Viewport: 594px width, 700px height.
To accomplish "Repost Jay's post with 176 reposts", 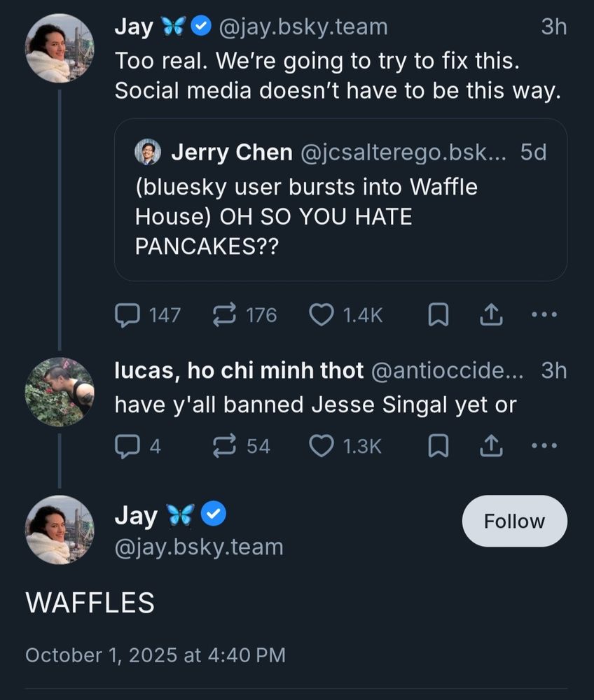I will tap(223, 316).
